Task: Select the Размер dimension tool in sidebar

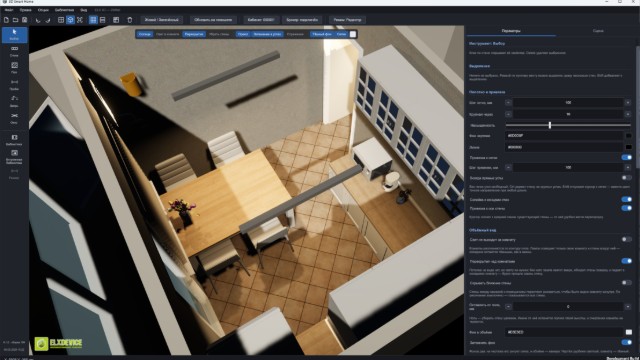Action: click(14, 174)
